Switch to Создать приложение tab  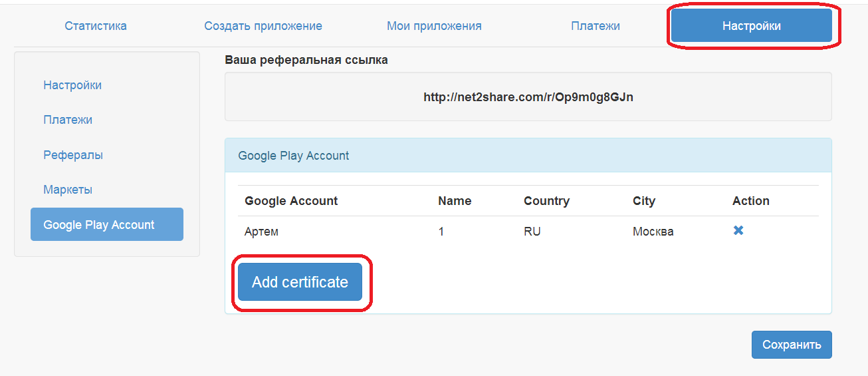coord(263,26)
